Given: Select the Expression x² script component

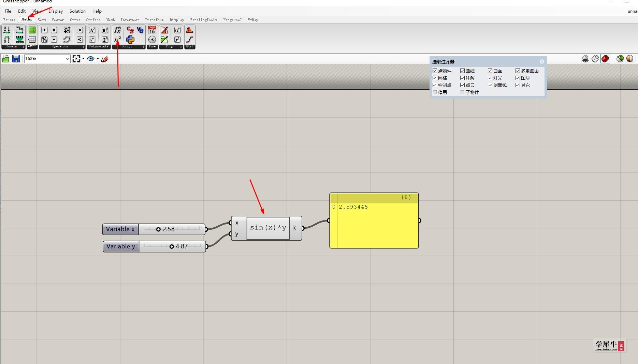Looking at the screenshot, I should coord(117,40).
